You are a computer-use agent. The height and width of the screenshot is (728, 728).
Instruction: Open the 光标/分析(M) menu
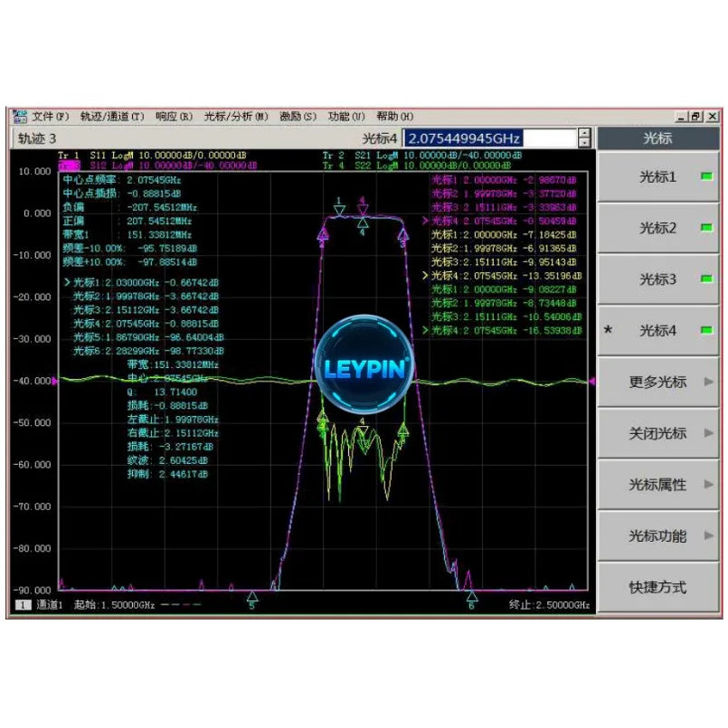236,116
